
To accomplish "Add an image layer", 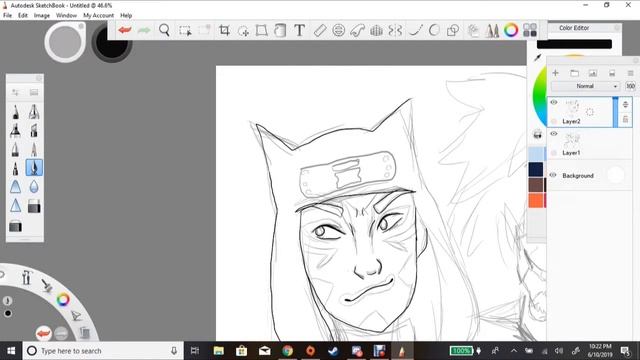I will click(593, 73).
